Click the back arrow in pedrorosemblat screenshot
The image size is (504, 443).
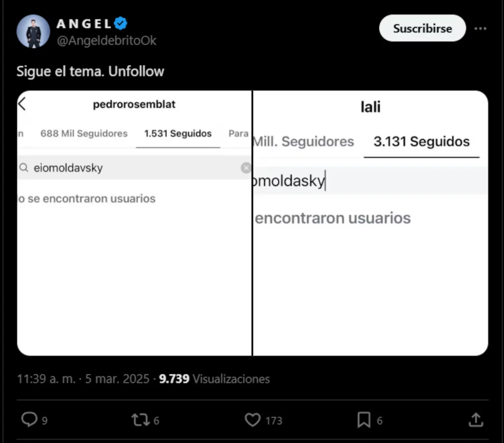(22, 104)
